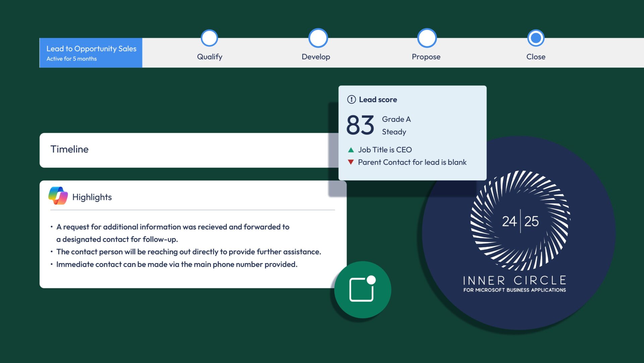The width and height of the screenshot is (644, 363).
Task: Click the 'Active for 5 months' text
Action: pyautogui.click(x=71, y=59)
